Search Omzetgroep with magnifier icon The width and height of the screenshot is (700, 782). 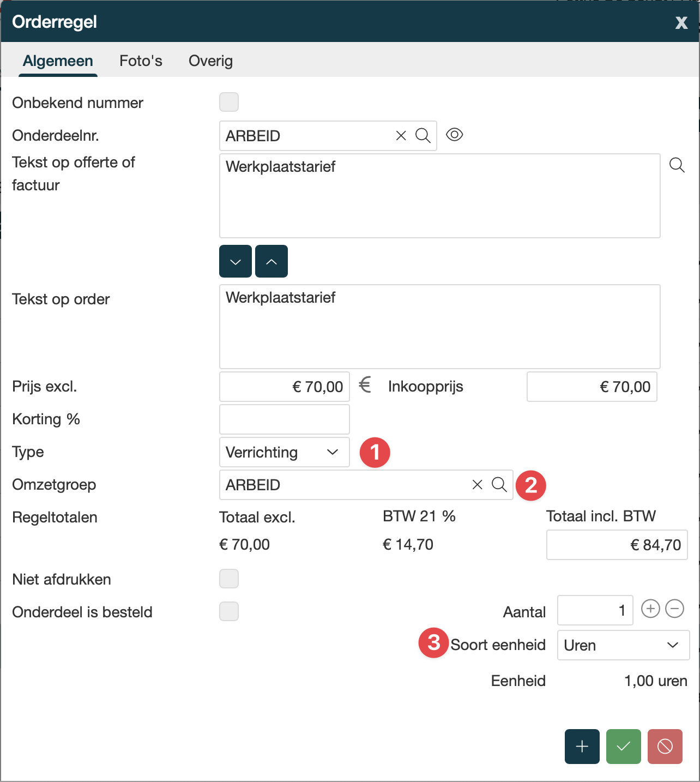pos(499,485)
